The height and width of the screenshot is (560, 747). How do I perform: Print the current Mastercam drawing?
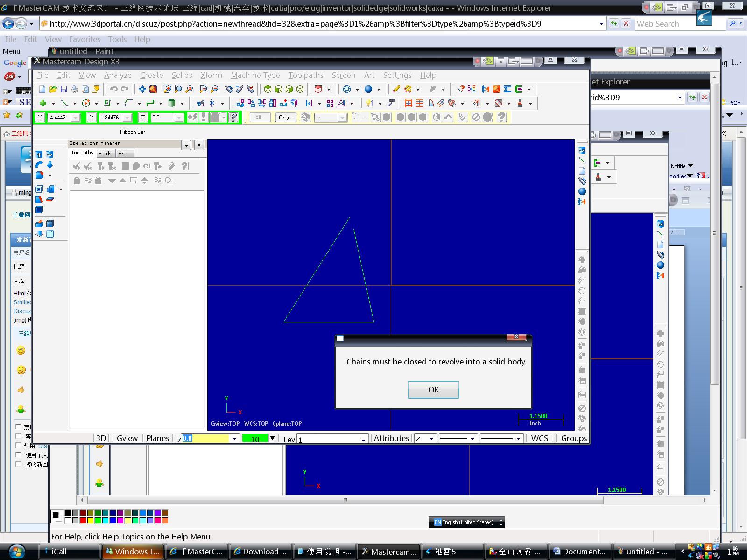pyautogui.click(x=75, y=89)
